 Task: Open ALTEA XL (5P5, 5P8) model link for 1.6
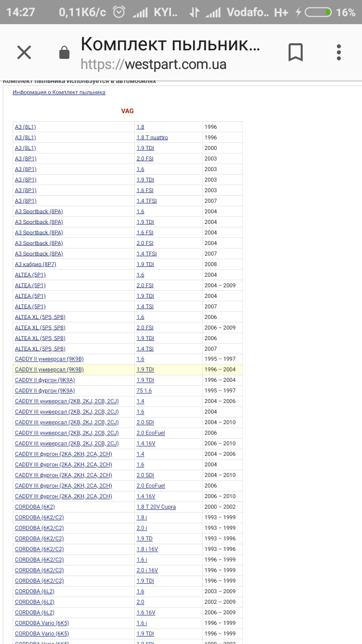coord(40,317)
